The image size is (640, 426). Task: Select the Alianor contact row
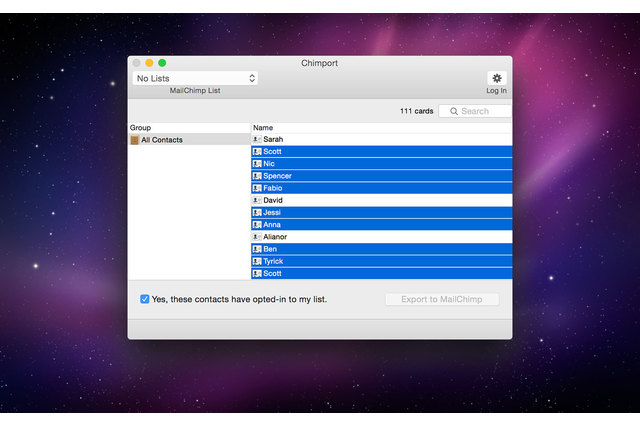pyautogui.click(x=382, y=237)
